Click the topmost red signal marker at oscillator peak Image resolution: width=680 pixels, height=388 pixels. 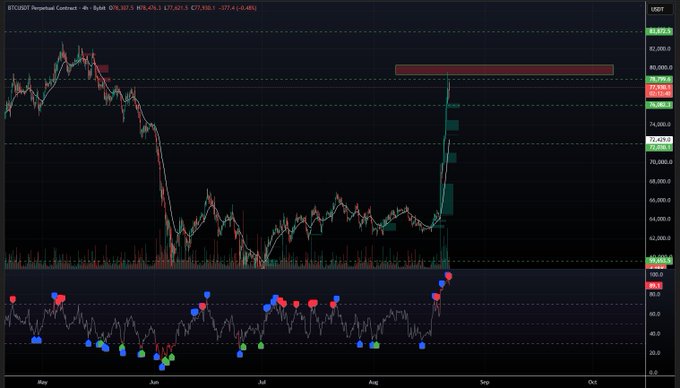(x=449, y=276)
